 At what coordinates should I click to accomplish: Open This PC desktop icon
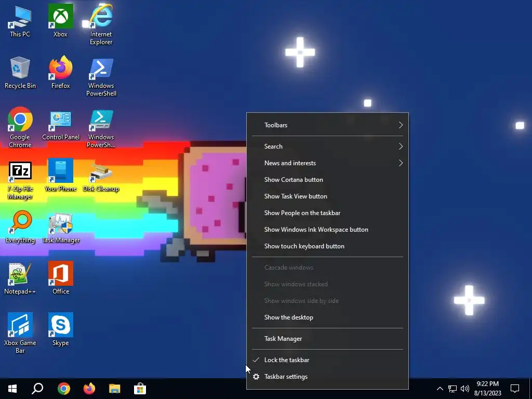click(x=20, y=21)
